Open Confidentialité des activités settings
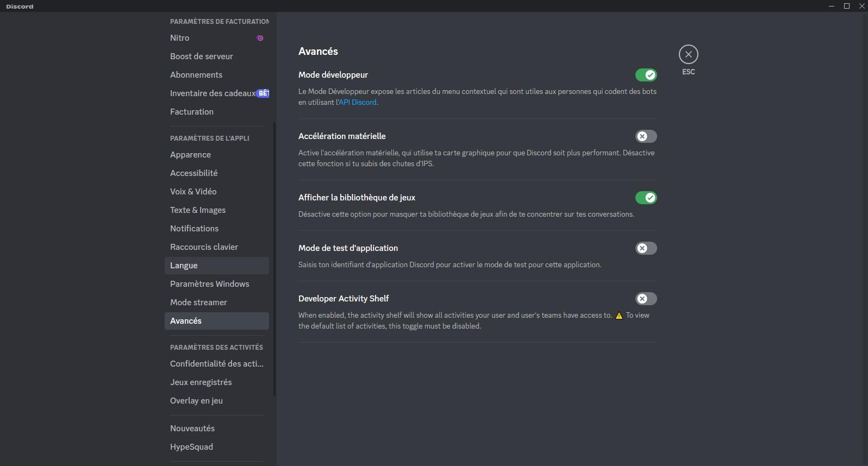 point(217,364)
